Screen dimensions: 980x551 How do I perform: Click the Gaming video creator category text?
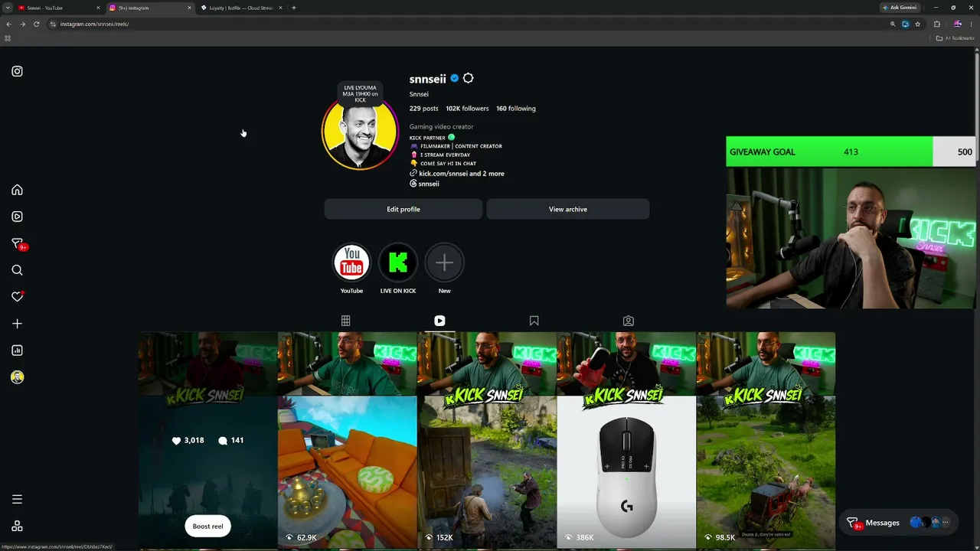[441, 127]
